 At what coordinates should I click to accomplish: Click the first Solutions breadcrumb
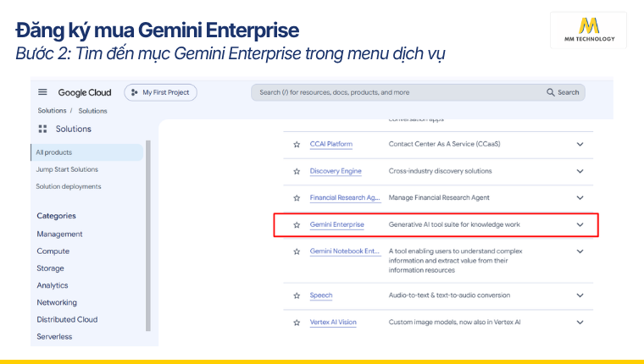coord(52,110)
